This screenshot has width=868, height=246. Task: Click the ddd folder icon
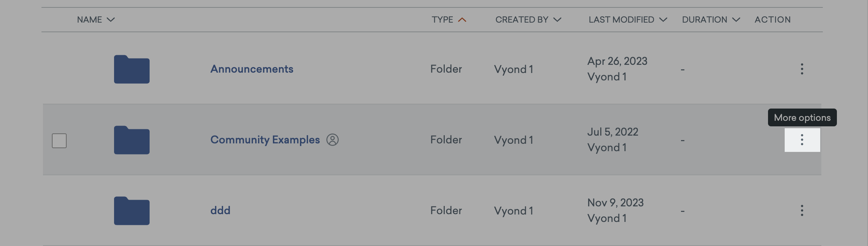(131, 210)
